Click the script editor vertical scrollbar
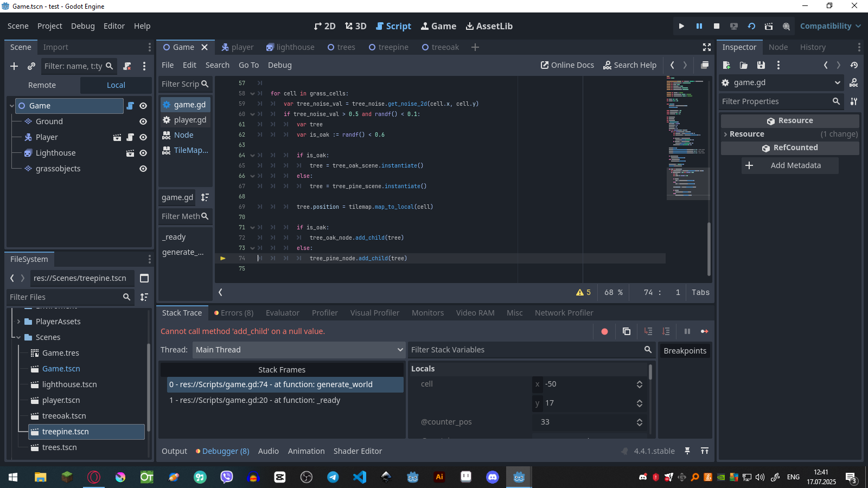Screen dimensions: 868x488 [x=709, y=248]
